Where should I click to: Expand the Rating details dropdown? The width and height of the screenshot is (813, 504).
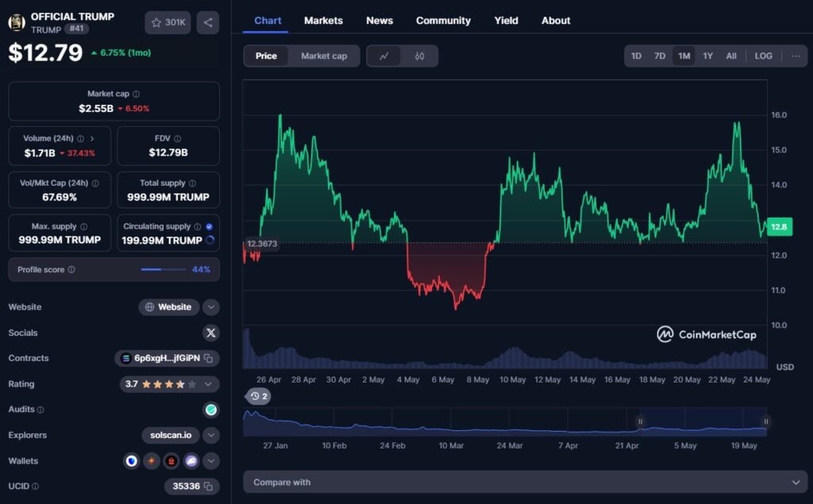(x=208, y=384)
